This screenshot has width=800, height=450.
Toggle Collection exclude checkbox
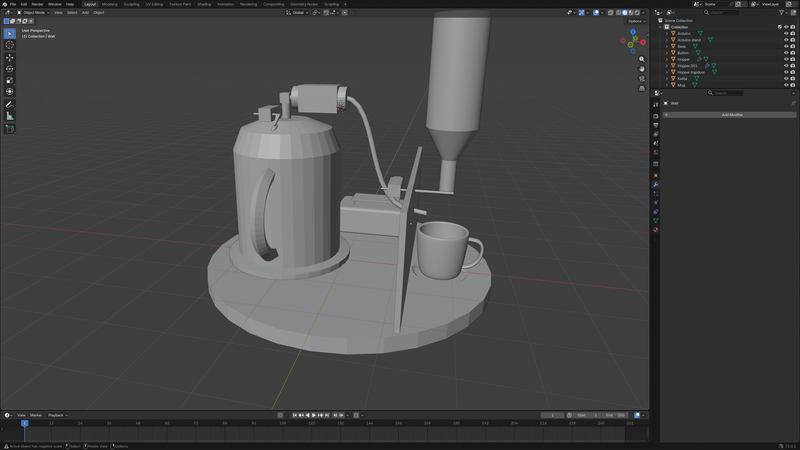click(780, 27)
